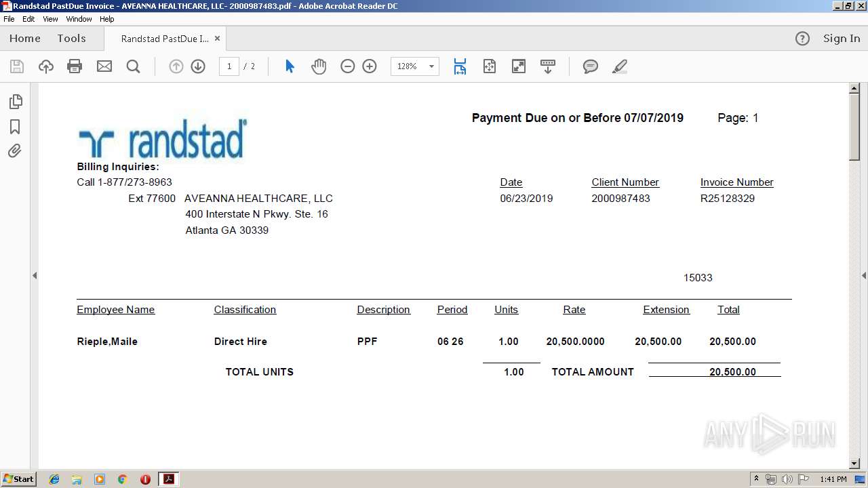The image size is (868, 488).
Task: Click the TOTAL AMOUNT value 20,500.00
Action: coord(732,371)
